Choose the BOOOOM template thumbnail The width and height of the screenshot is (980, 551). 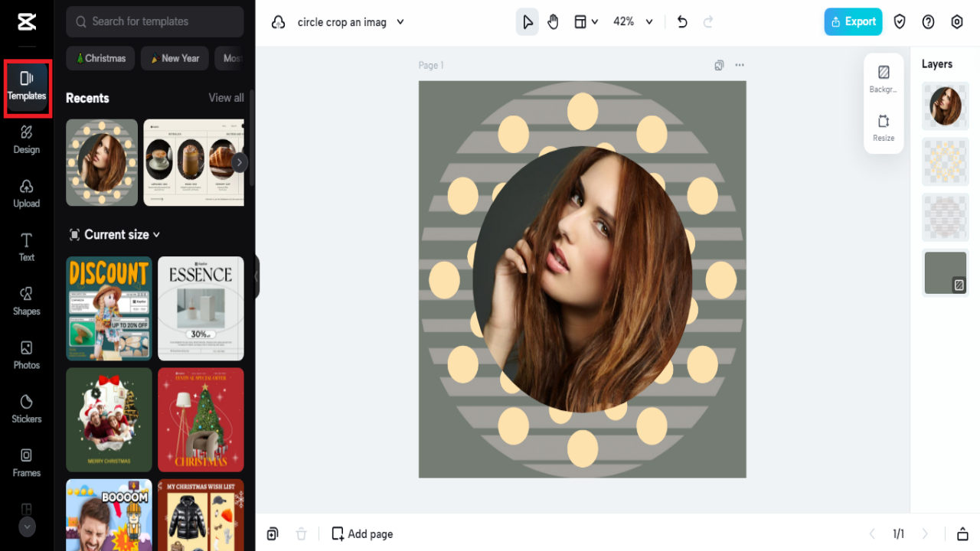pyautogui.click(x=109, y=514)
